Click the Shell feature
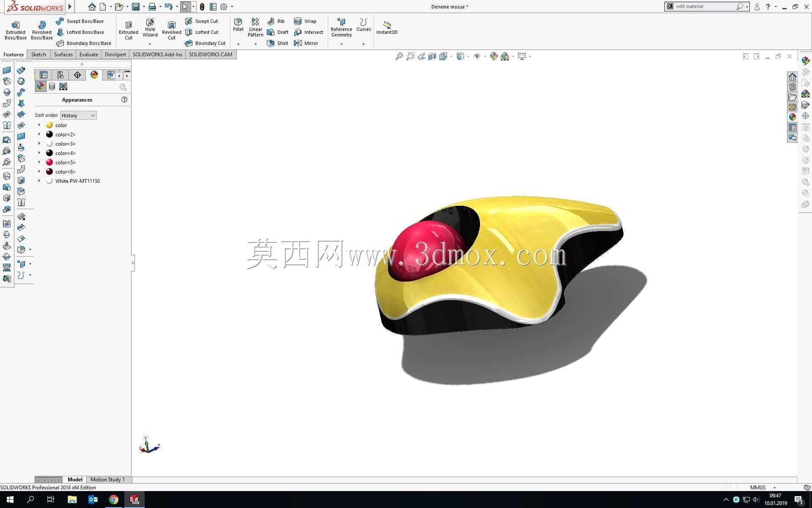The image size is (812, 508). click(277, 43)
